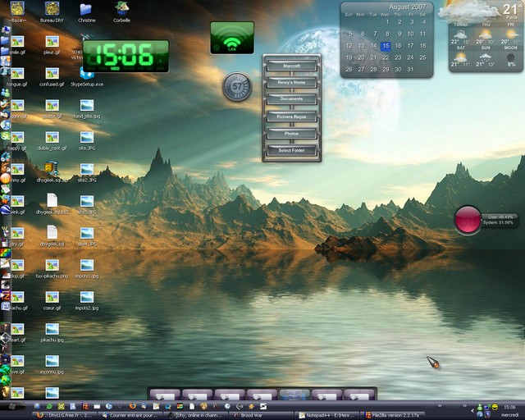Image resolution: width=525 pixels, height=420 pixels.
Task: Switch to Courrier entrant taskbar window
Action: 130,415
